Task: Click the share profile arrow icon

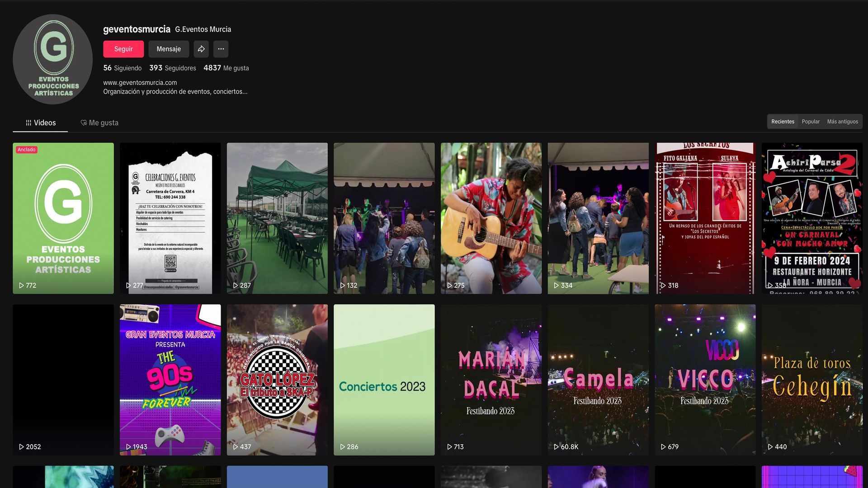Action: pyautogui.click(x=201, y=49)
